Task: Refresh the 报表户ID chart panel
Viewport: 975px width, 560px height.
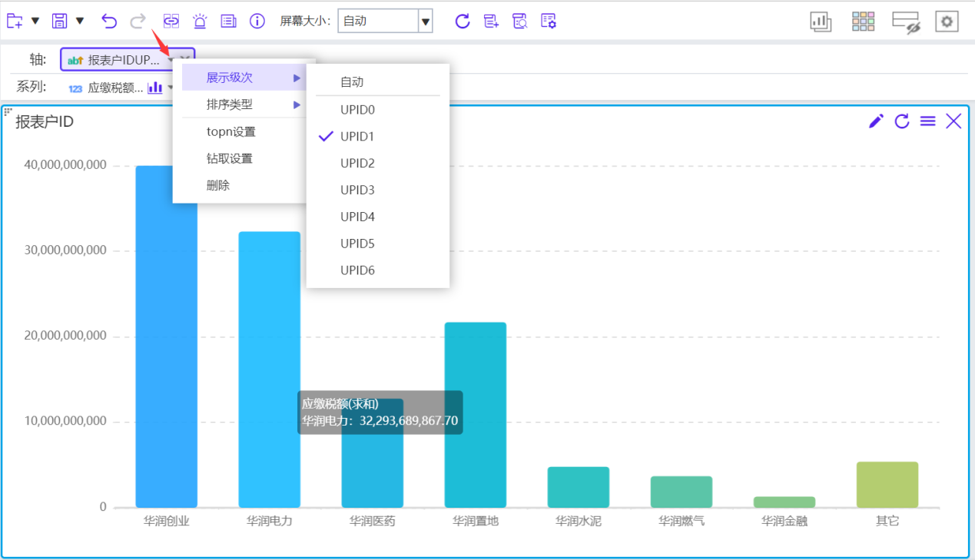Action: pos(902,121)
